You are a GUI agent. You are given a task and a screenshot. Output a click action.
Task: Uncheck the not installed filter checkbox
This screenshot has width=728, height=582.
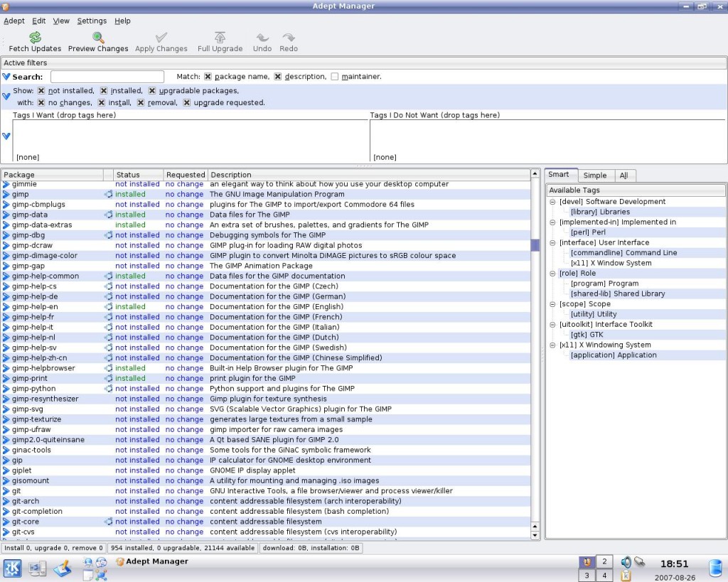coord(41,90)
